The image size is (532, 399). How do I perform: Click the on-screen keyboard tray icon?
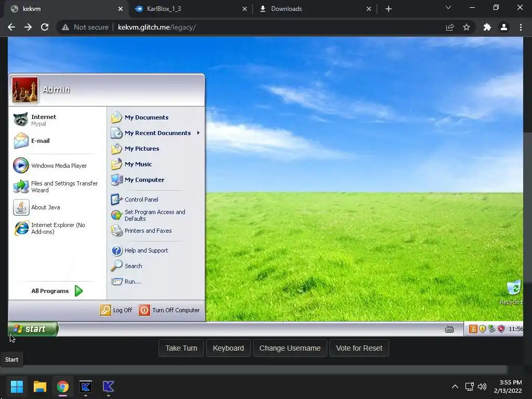pos(449,329)
